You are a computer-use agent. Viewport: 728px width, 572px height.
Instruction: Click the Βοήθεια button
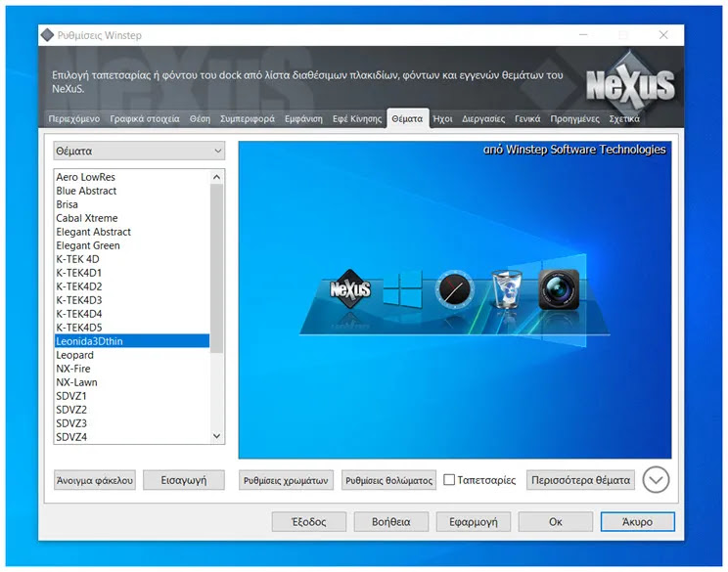[391, 522]
